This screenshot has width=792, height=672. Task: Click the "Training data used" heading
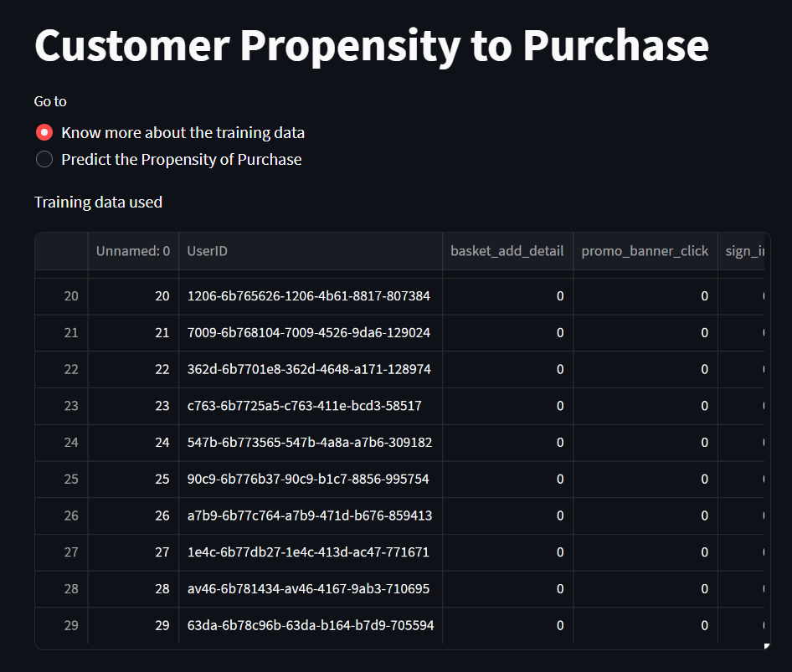pyautogui.click(x=98, y=202)
